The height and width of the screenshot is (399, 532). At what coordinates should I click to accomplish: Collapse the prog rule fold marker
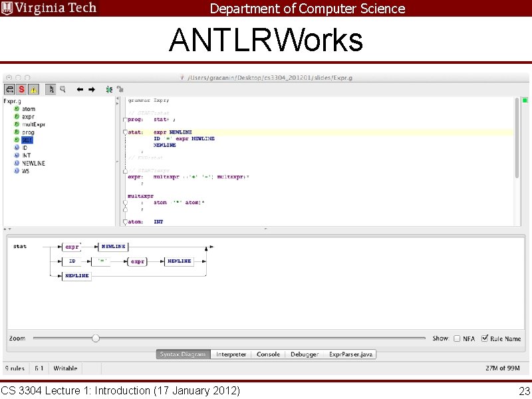(x=125, y=120)
